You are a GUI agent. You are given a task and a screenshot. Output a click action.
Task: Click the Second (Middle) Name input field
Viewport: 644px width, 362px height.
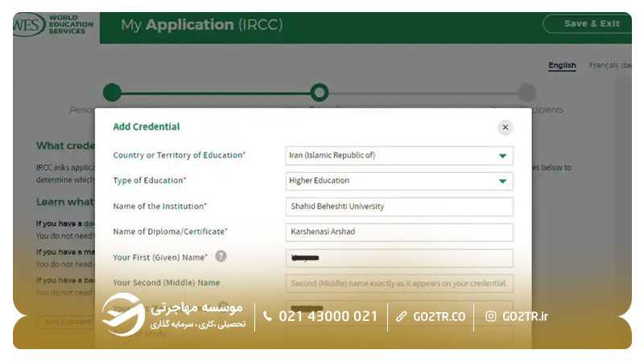click(399, 283)
